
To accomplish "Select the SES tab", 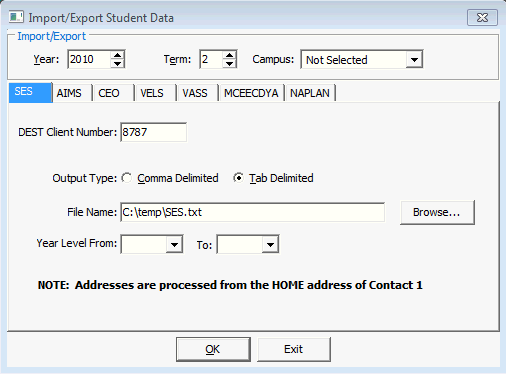I will point(30,92).
